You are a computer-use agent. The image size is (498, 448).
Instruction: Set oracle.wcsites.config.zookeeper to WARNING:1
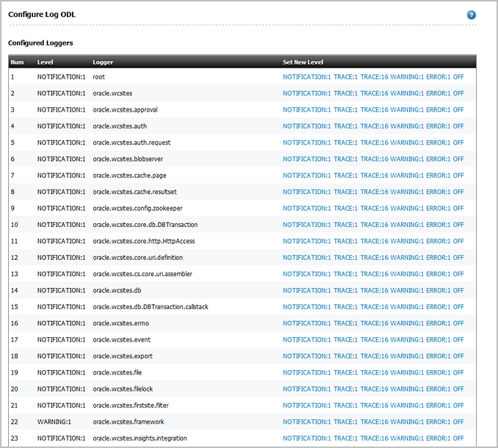click(407, 209)
